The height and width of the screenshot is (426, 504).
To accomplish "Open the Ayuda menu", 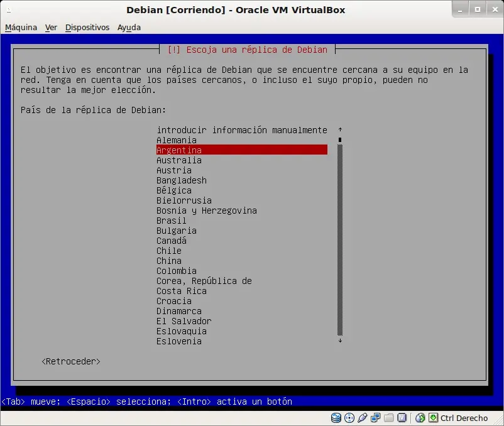I will click(129, 28).
